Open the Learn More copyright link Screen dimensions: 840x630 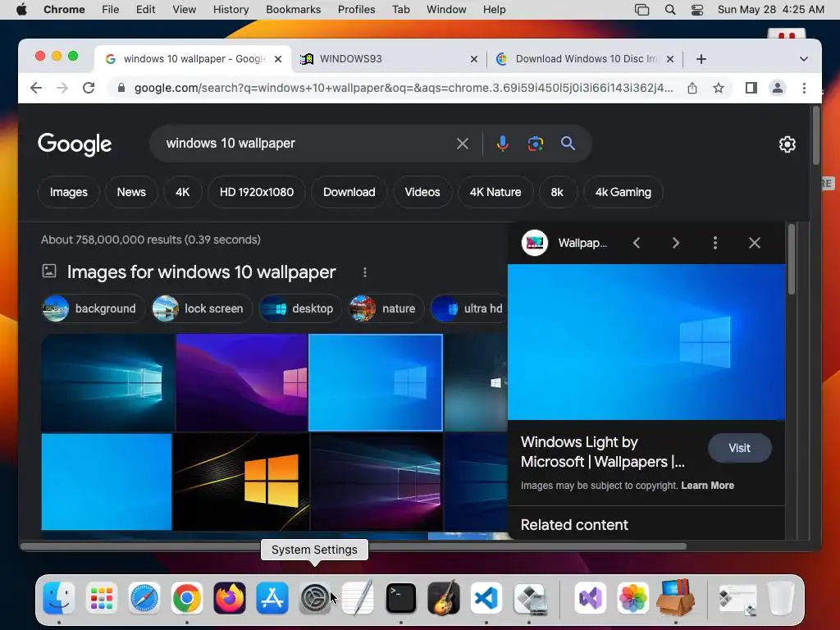[707, 486]
